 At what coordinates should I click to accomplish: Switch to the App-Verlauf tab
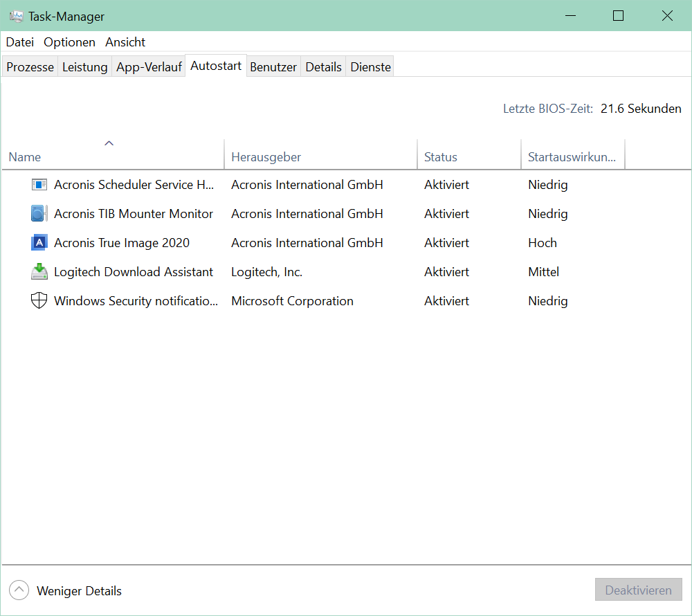[149, 66]
